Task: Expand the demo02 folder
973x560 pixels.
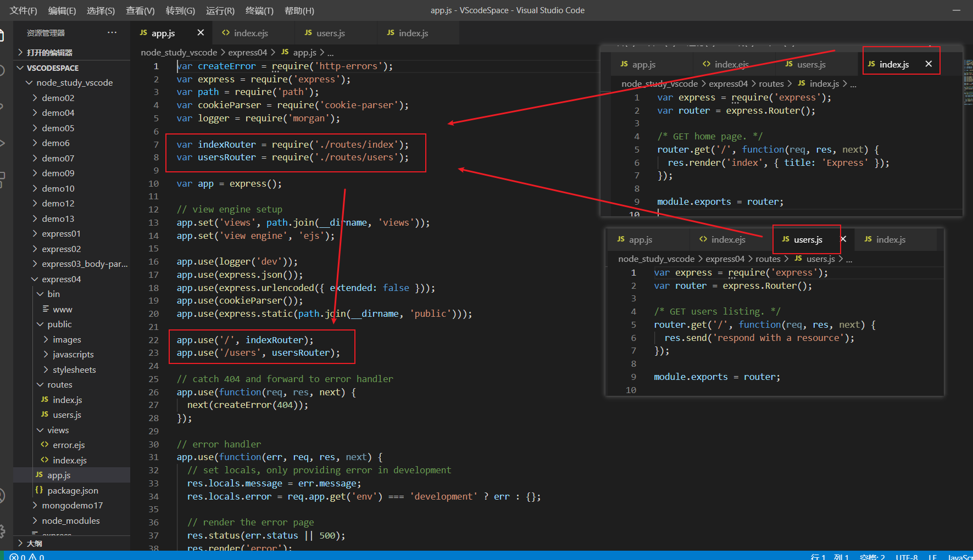Action: coord(71,98)
